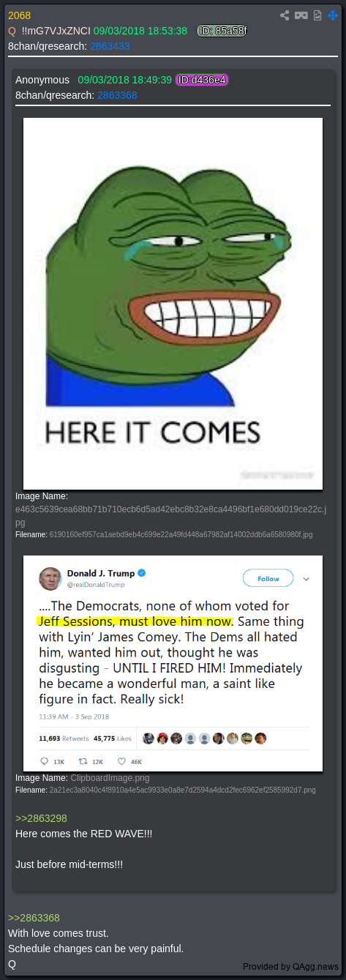Click the ID 85a58f badge
Screen dimensions: 346x980
[x=222, y=31]
